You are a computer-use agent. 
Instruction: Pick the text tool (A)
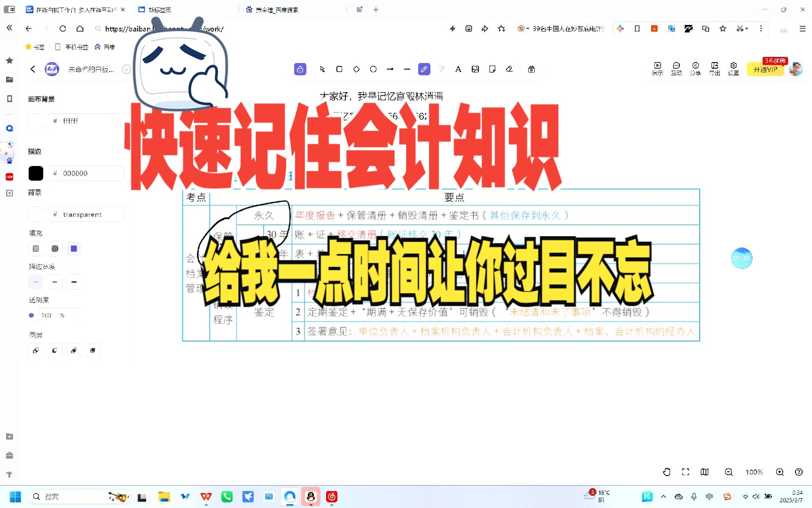tap(458, 69)
